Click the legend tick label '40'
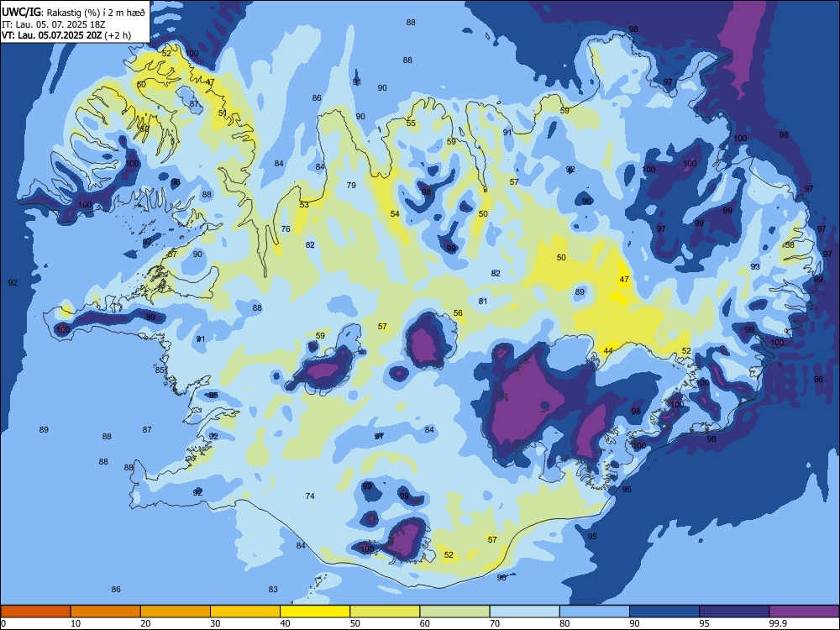The width and height of the screenshot is (840, 630). pos(286,623)
